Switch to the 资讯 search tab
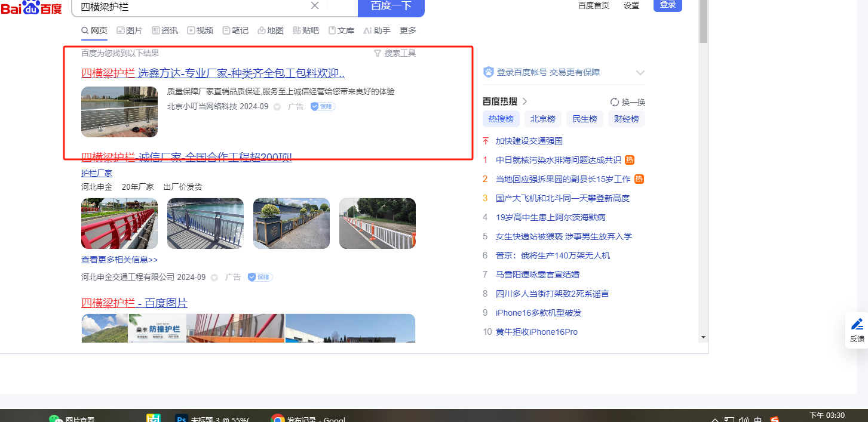The image size is (868, 422). point(165,30)
